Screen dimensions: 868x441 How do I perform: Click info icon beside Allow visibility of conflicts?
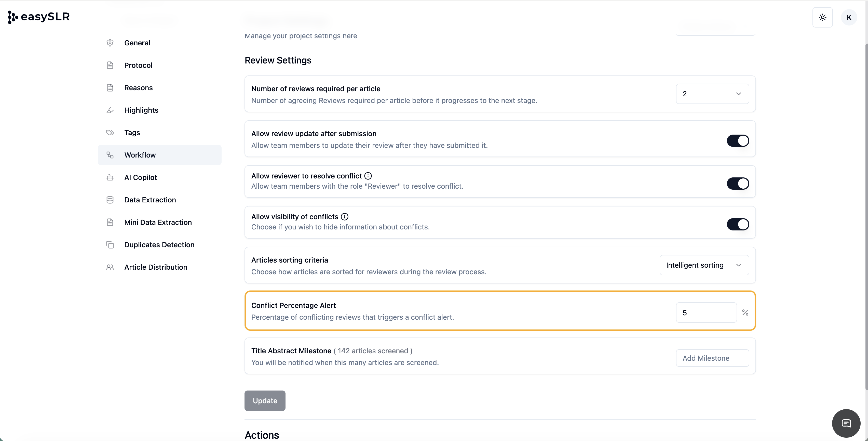pos(344,217)
